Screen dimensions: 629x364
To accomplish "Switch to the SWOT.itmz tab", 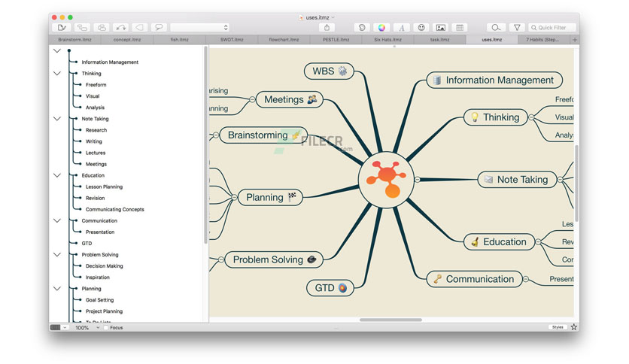I will (x=232, y=39).
